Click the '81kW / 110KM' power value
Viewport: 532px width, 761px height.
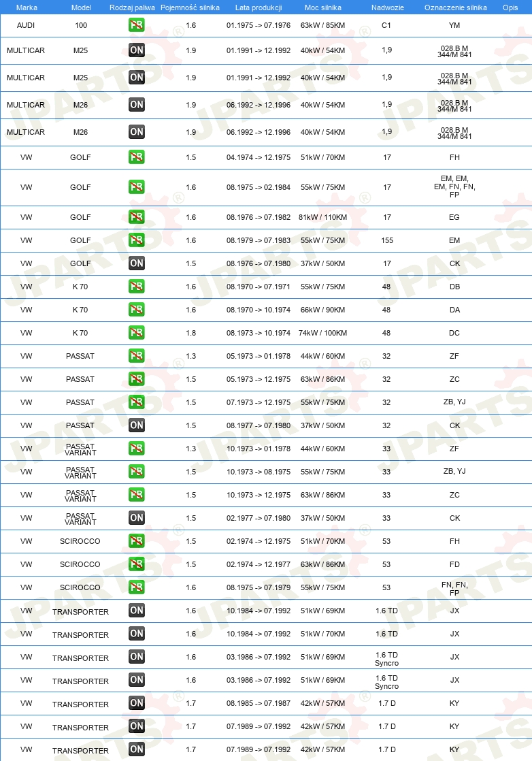click(322, 217)
